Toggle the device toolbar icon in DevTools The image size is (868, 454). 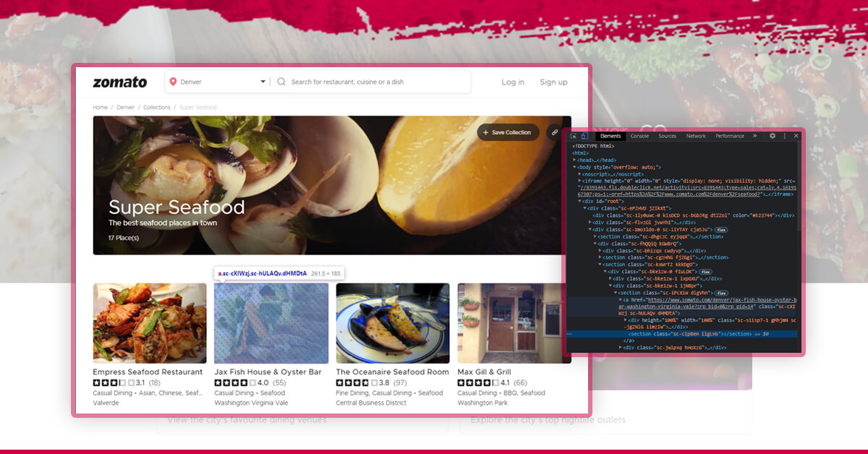(x=584, y=136)
